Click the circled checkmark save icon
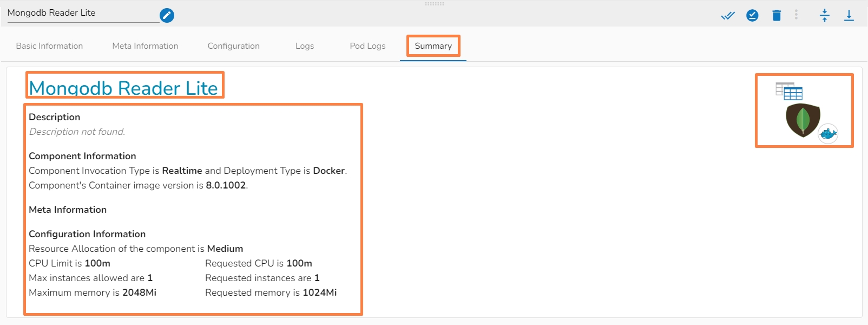Viewport: 868px width, 325px height. pyautogui.click(x=752, y=16)
